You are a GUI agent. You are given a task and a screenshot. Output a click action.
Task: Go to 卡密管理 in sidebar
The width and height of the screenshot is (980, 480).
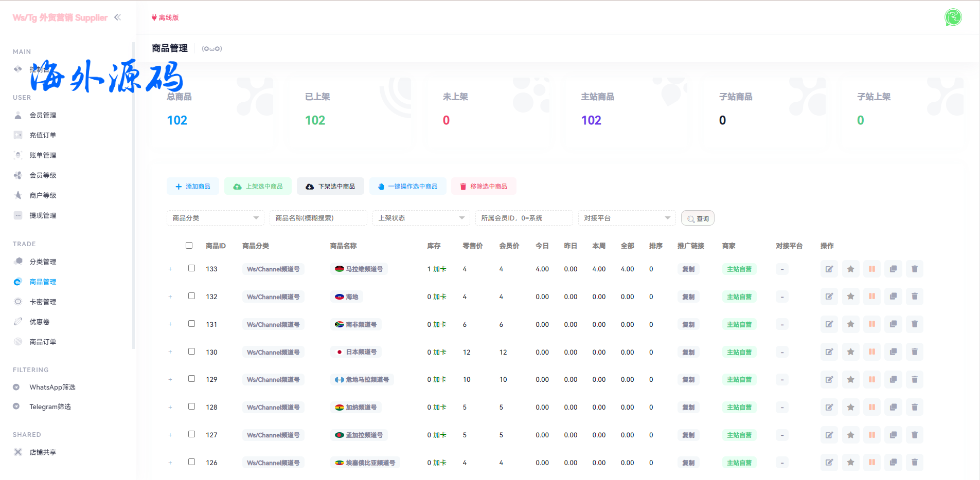(43, 302)
